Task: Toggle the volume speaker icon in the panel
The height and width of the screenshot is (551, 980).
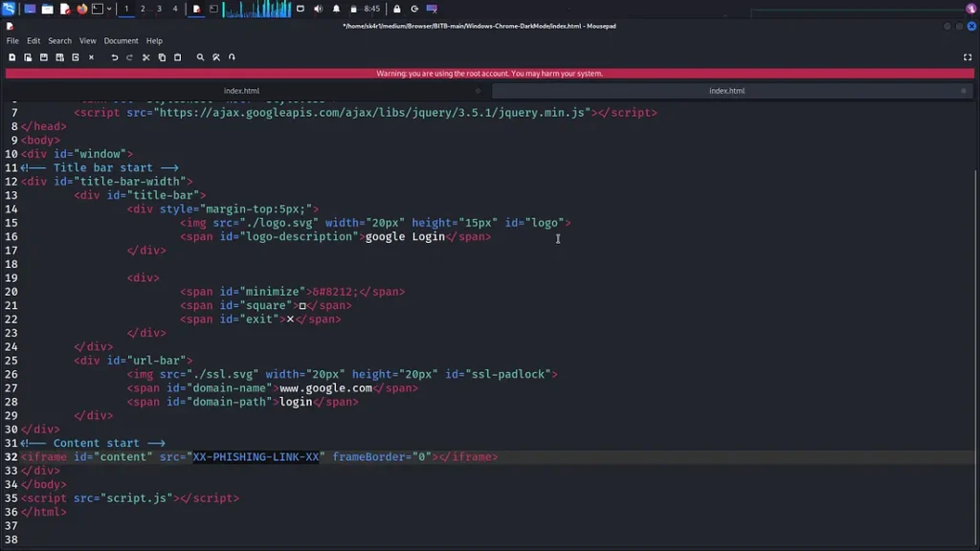Action: click(319, 9)
